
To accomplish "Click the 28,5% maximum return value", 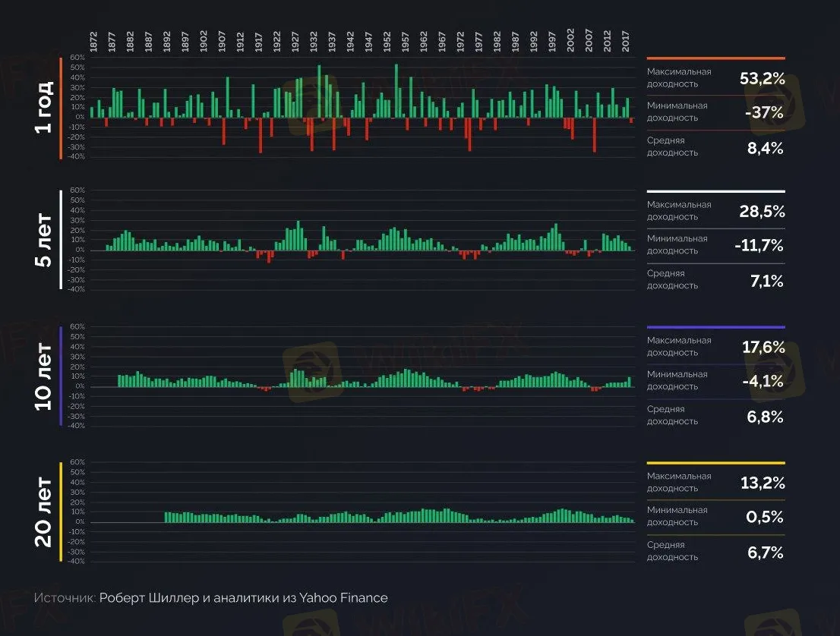I will (761, 211).
